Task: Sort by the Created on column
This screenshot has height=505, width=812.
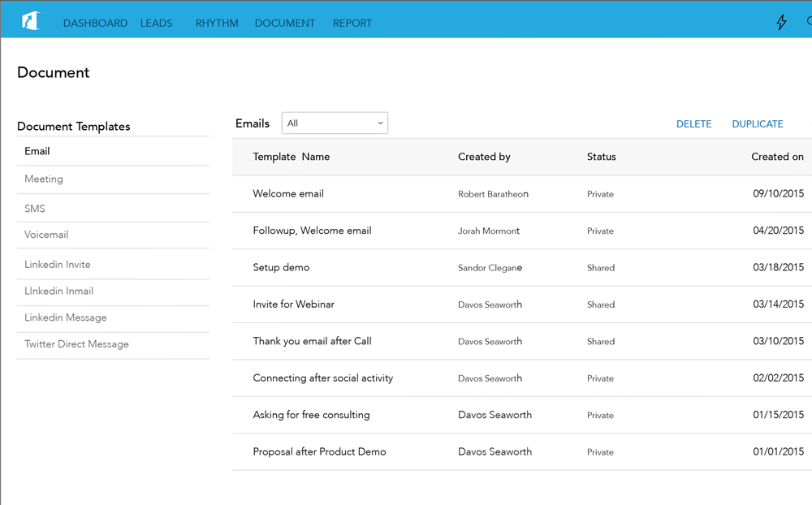Action: point(777,157)
